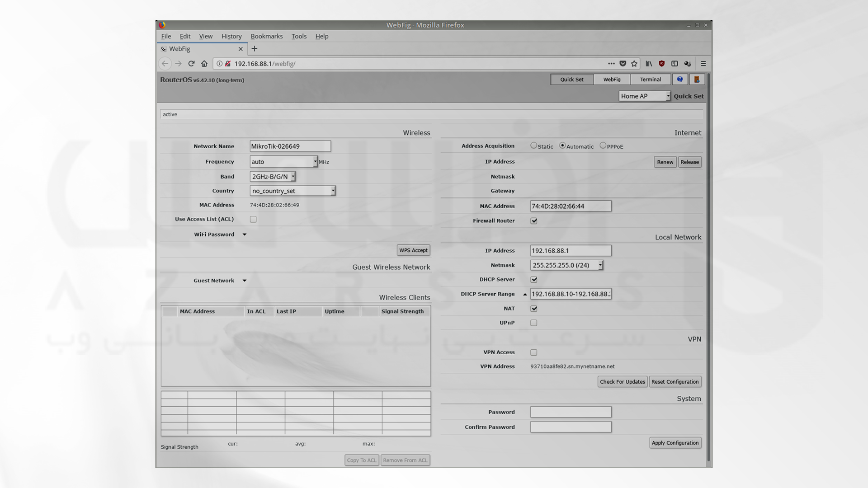Open the Firefox hamburger menu
The width and height of the screenshot is (868, 488).
click(703, 64)
